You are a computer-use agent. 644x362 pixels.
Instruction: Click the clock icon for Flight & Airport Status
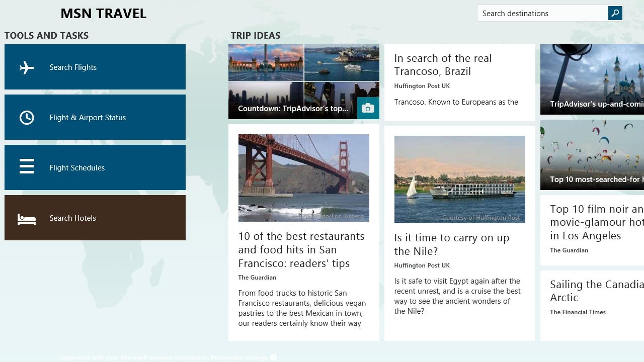27,118
